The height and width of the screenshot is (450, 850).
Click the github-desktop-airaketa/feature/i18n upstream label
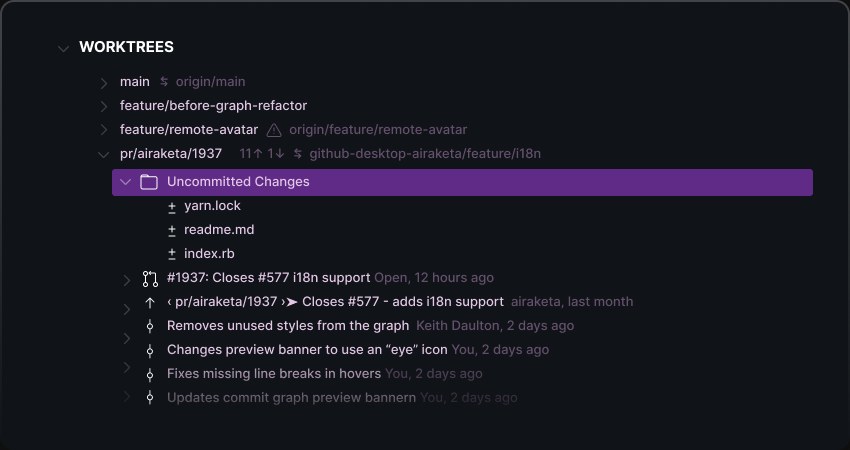425,154
